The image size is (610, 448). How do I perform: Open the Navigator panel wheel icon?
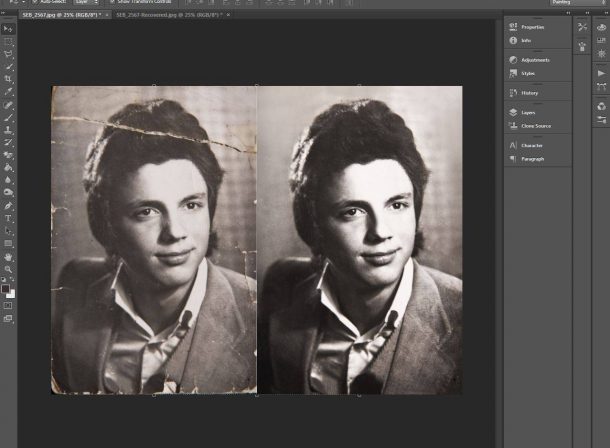601,54
